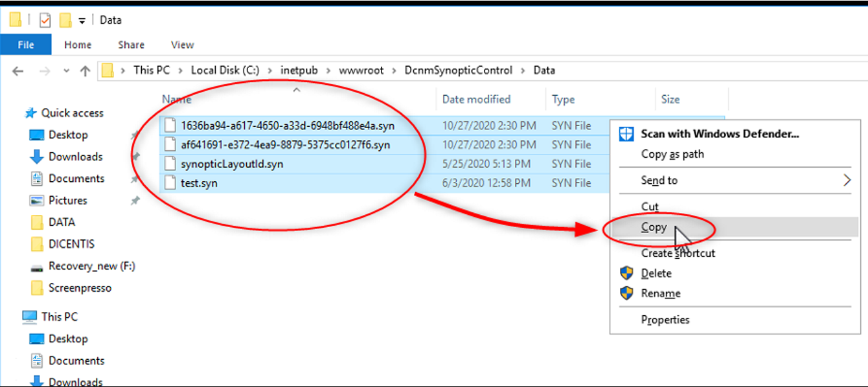The width and height of the screenshot is (868, 387).
Task: Expand the Send to submenu arrow
Action: point(847,181)
